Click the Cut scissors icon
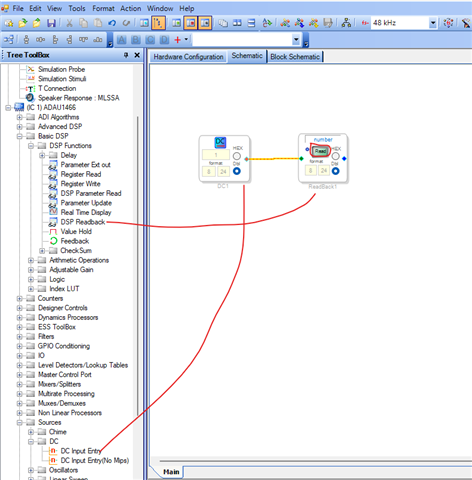Image resolution: width=472 pixels, height=480 pixels. 69,23
